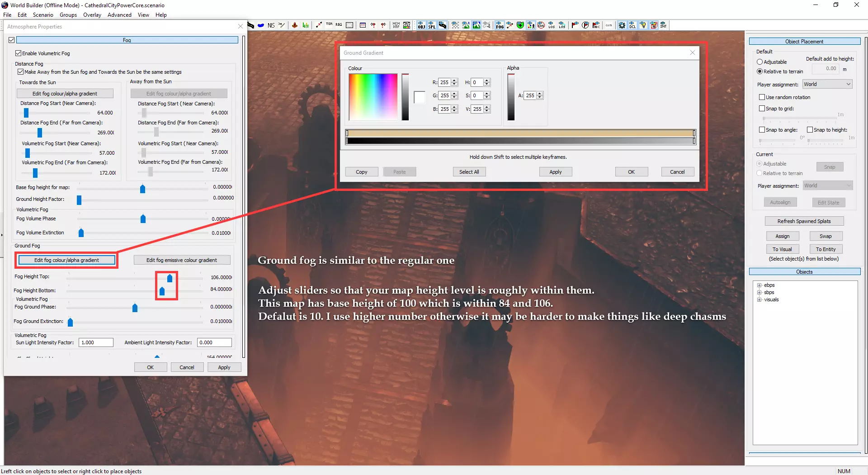This screenshot has height=475, width=868.
Task: Open the Overlay menu
Action: coord(92,15)
